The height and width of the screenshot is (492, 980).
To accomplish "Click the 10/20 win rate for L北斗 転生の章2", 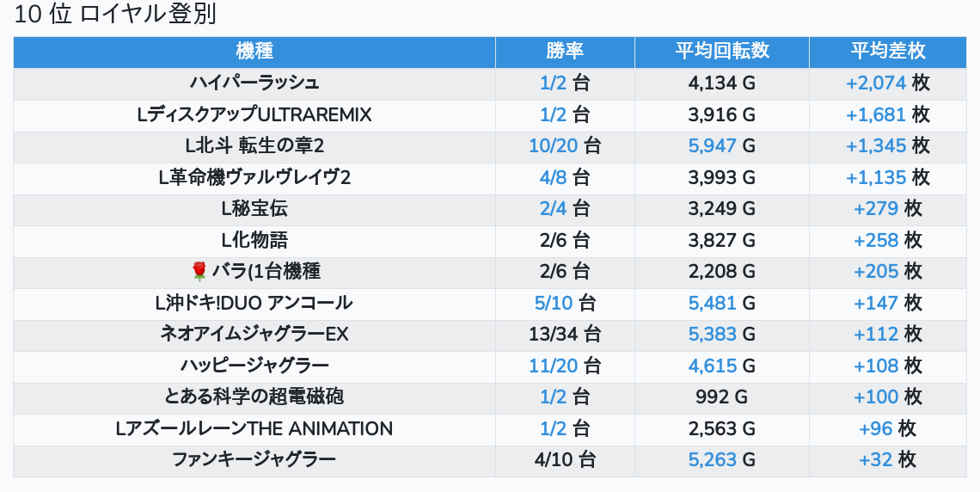I will pyautogui.click(x=554, y=146).
